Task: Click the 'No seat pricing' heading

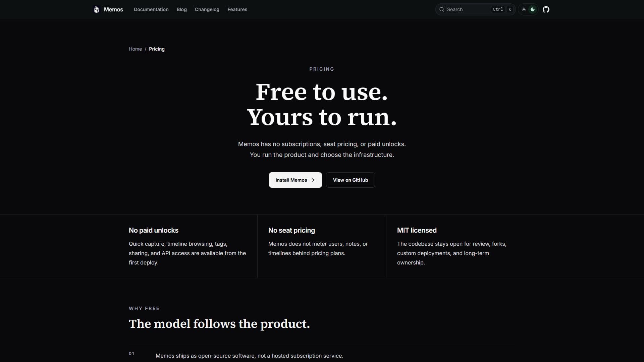Action: pyautogui.click(x=291, y=230)
